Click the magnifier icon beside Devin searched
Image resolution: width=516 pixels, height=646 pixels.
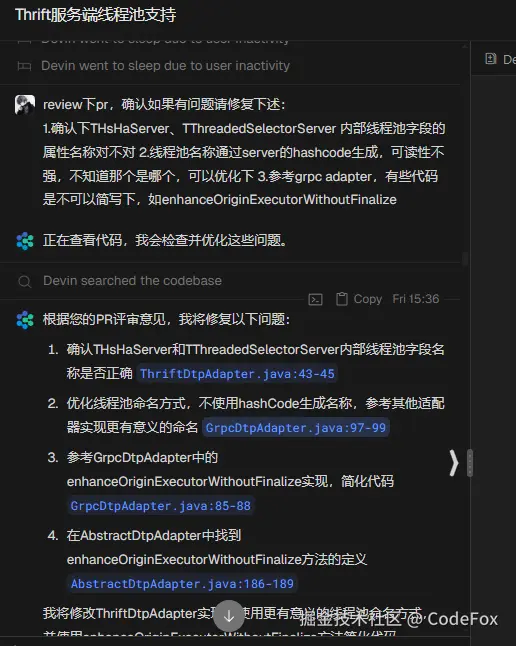coord(25,281)
